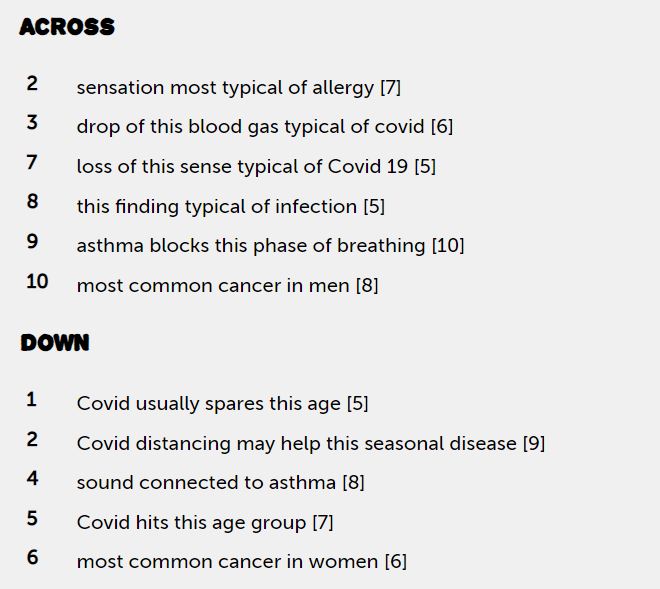660x589 pixels.
Task: Click the finding typical of infection clue
Action: click(x=230, y=206)
